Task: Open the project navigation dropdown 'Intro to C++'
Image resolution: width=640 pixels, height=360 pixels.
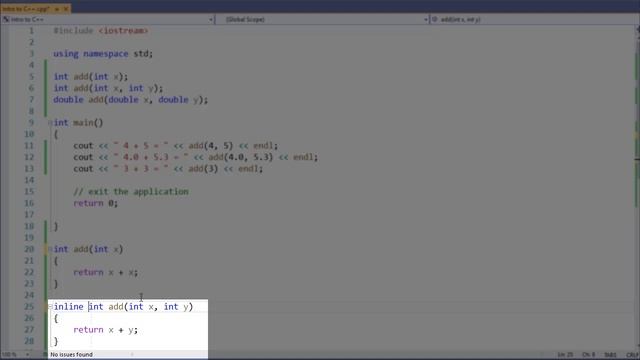Action: click(108, 19)
